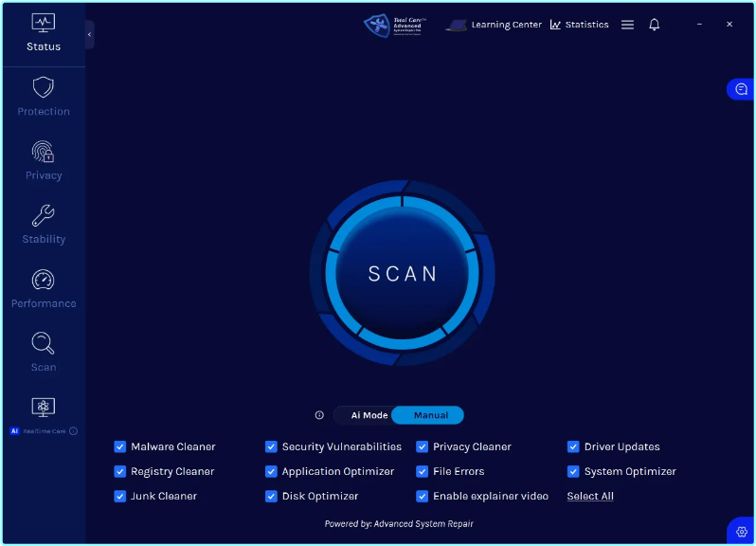Click the info icon beside Ai Mode
The width and height of the screenshot is (756, 546).
tap(319, 415)
